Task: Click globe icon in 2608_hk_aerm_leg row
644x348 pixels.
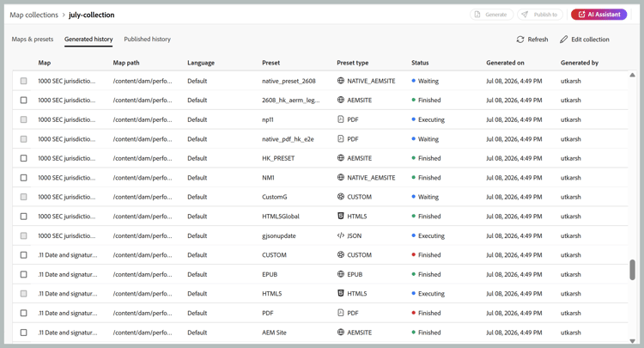Action: pos(341,100)
